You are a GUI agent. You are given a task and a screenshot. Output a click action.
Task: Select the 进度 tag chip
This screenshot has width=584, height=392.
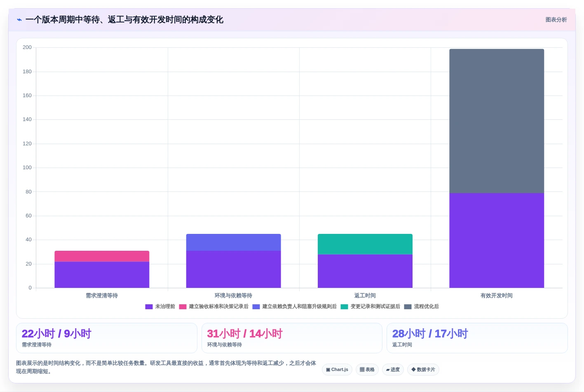393,369
